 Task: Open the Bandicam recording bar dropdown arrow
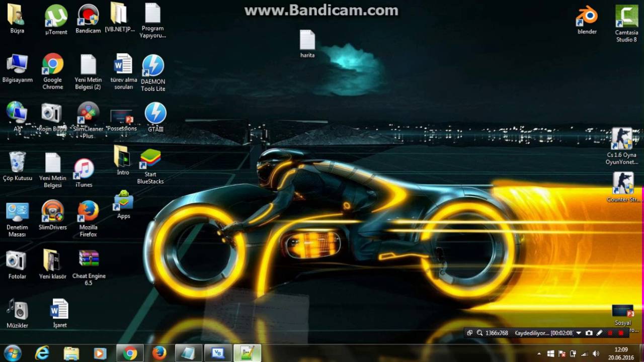pos(579,333)
